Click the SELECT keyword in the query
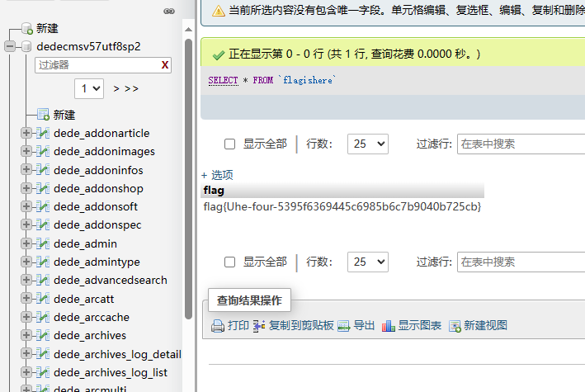The image size is (585, 392). click(x=223, y=80)
